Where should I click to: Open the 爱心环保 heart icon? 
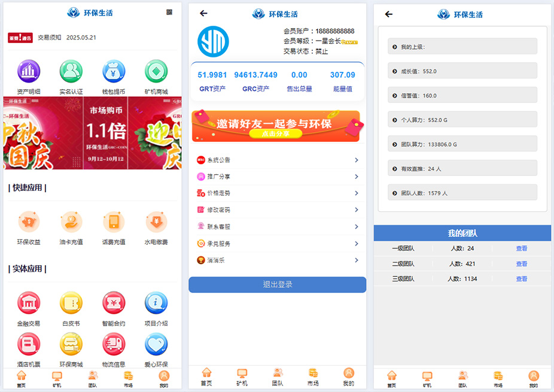point(156,345)
